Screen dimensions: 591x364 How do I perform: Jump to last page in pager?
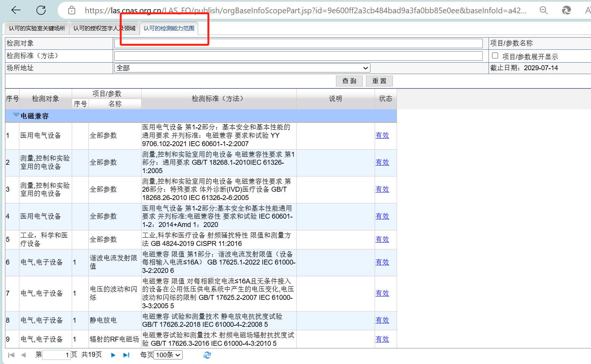(x=126, y=355)
